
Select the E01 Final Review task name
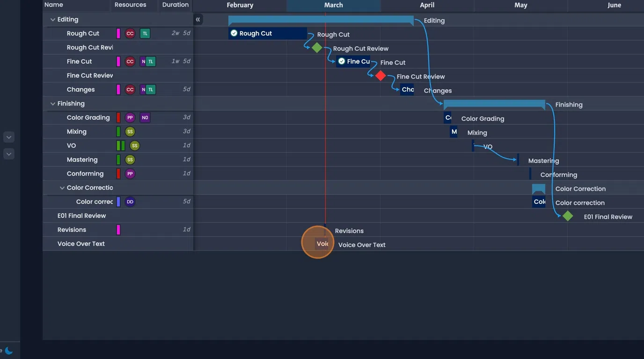pyautogui.click(x=82, y=215)
